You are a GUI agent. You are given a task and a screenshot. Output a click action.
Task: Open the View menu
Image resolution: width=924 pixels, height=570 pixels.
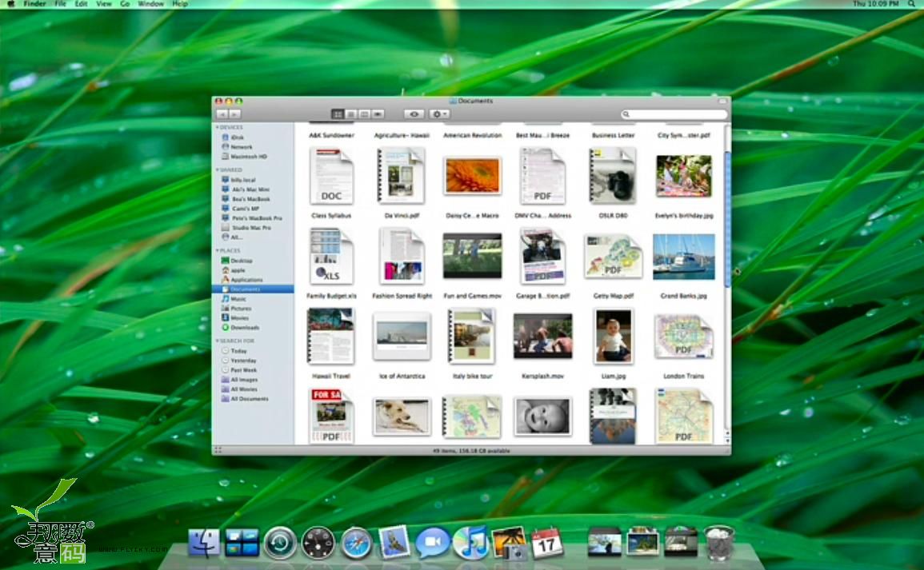coord(104,3)
